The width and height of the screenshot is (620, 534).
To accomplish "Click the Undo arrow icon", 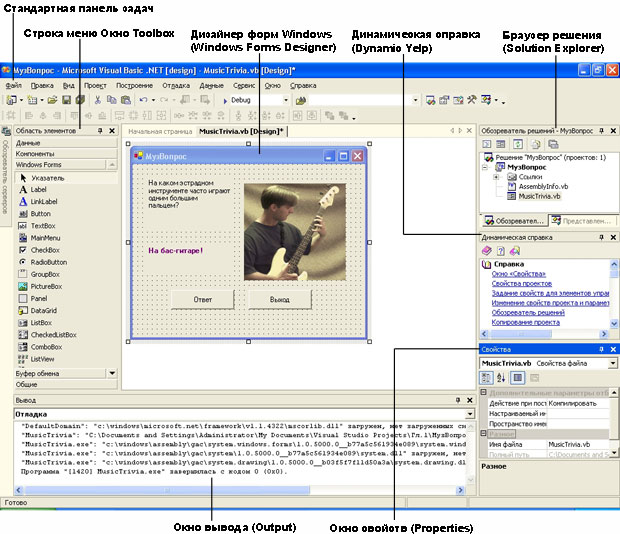I will coord(143,100).
